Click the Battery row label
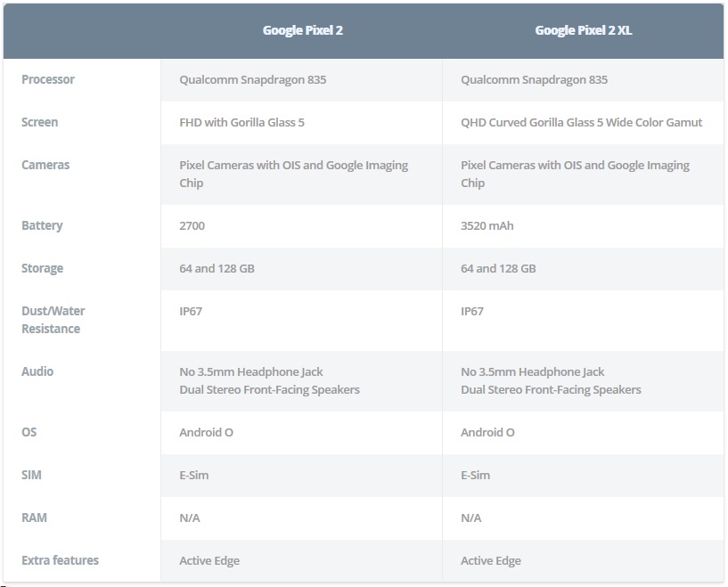Viewport: 728px width, 587px height. 42,225
